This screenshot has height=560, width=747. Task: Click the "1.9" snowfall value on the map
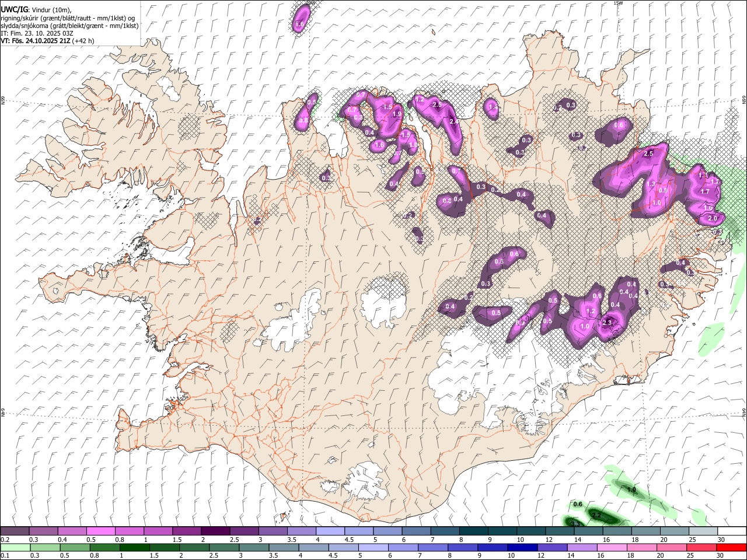[x=397, y=114]
